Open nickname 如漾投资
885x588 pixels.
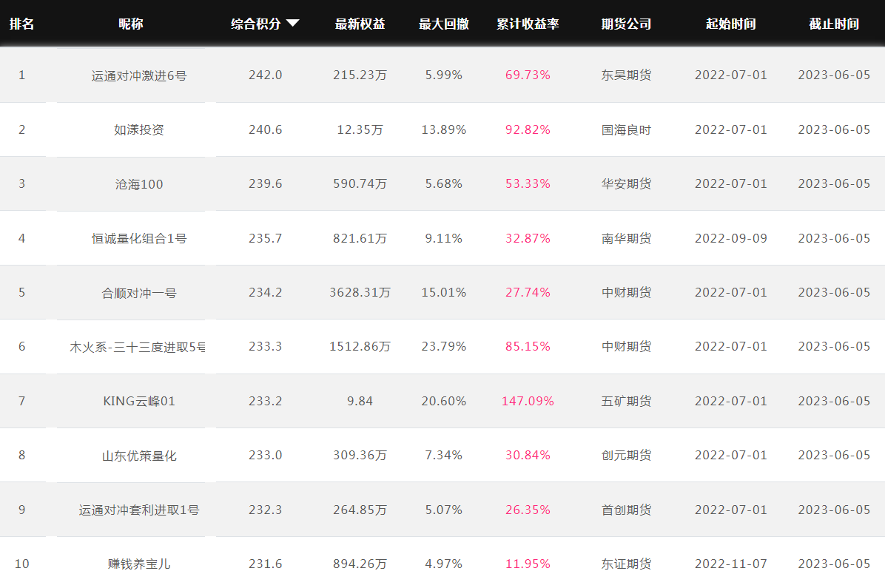click(x=139, y=129)
